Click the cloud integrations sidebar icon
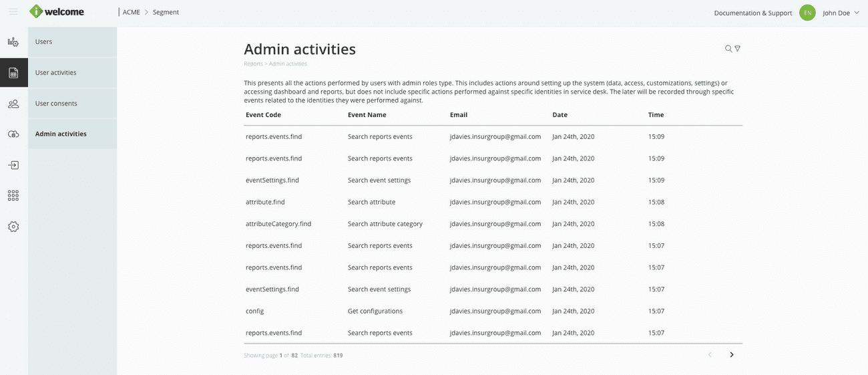 (x=13, y=134)
